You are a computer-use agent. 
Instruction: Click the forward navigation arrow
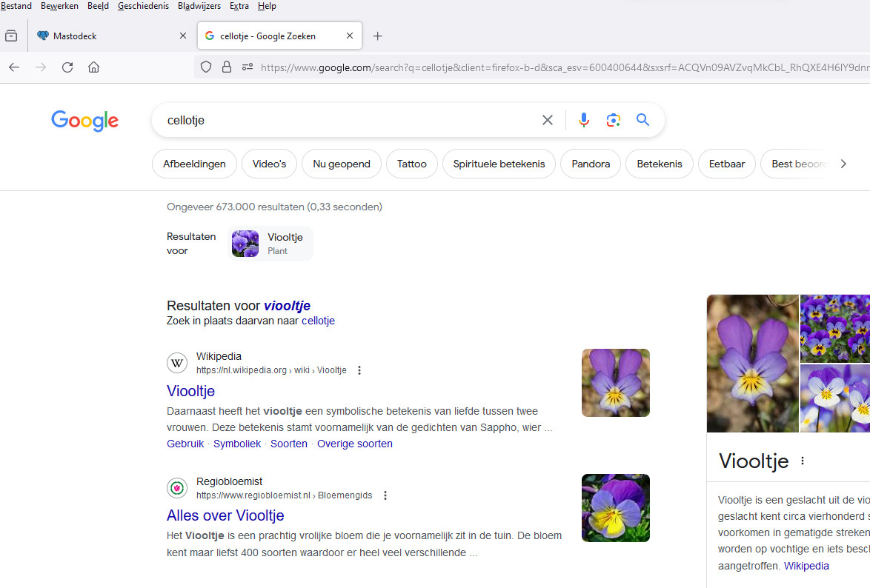[41, 67]
